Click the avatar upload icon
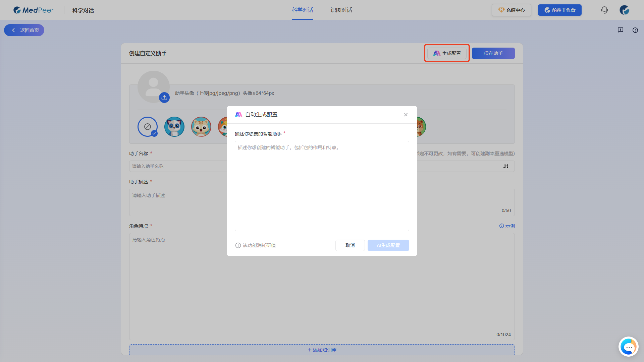The width and height of the screenshot is (644, 362). click(164, 98)
